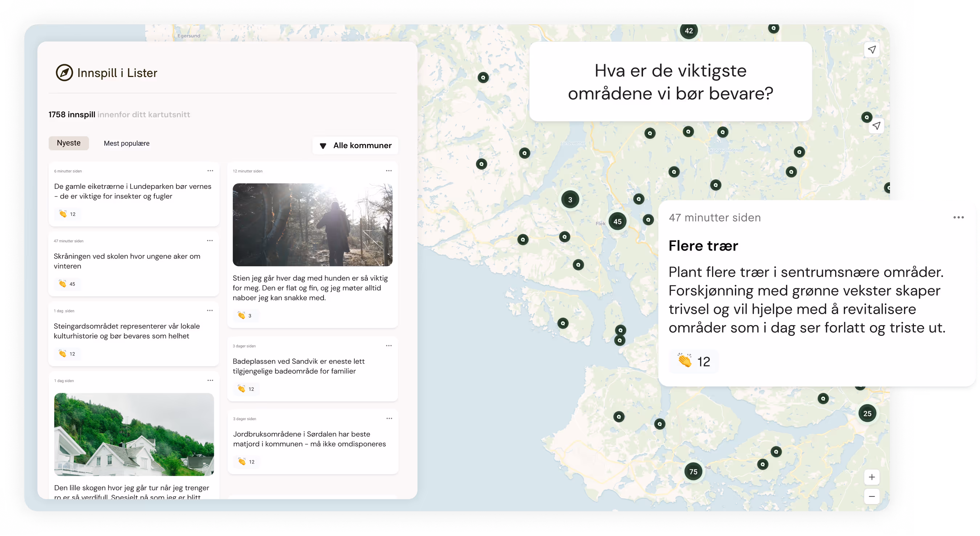Screen dimensions: 980x536
Task: Click the map cluster marker labeled 3
Action: click(570, 200)
